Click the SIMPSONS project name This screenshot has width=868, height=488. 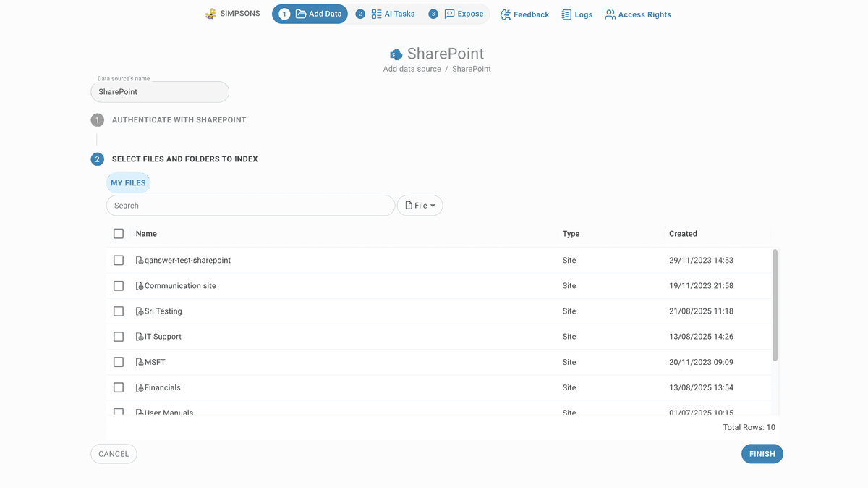[240, 14]
